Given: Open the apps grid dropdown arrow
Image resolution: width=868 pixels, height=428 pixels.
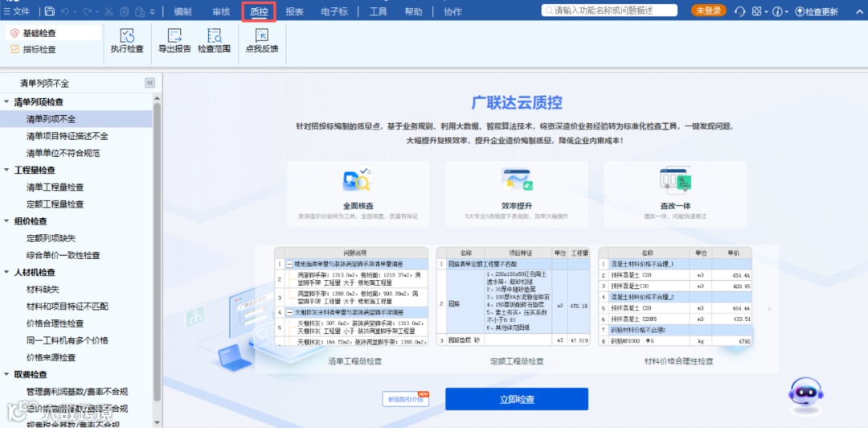Looking at the screenshot, I should 766,11.
